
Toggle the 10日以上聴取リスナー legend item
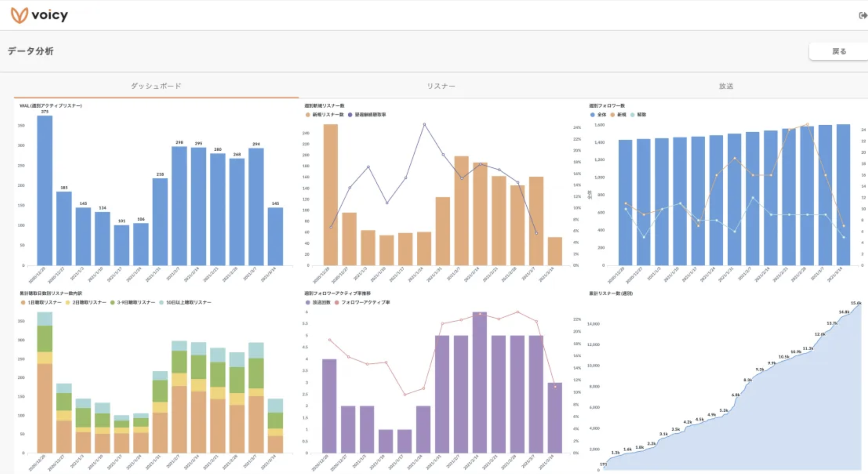pyautogui.click(x=185, y=303)
